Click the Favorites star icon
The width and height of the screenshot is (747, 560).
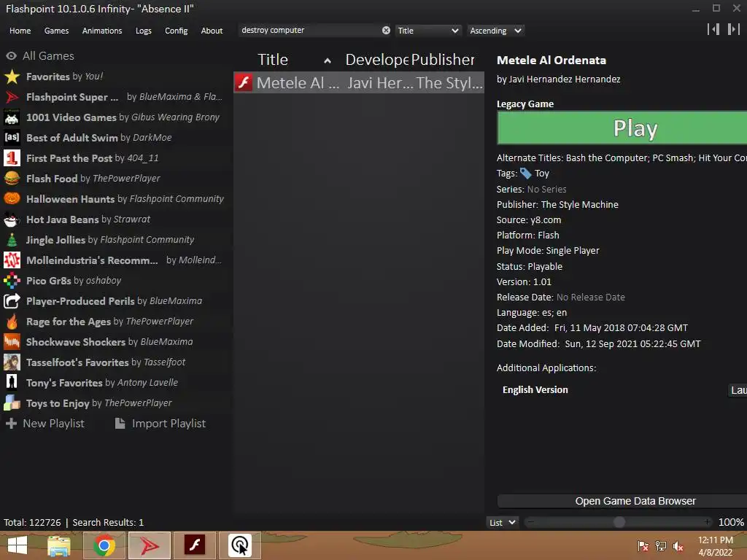pos(12,77)
